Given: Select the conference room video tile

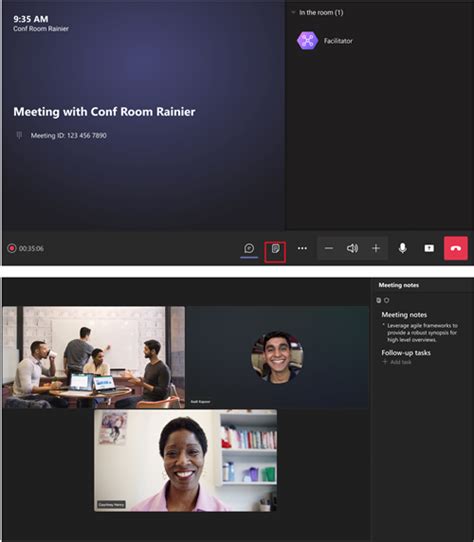Looking at the screenshot, I should 94,357.
